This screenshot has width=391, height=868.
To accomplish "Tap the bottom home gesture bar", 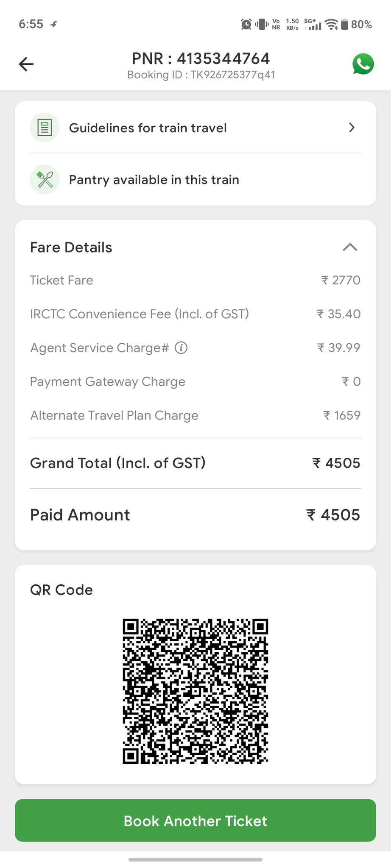I will [195, 860].
